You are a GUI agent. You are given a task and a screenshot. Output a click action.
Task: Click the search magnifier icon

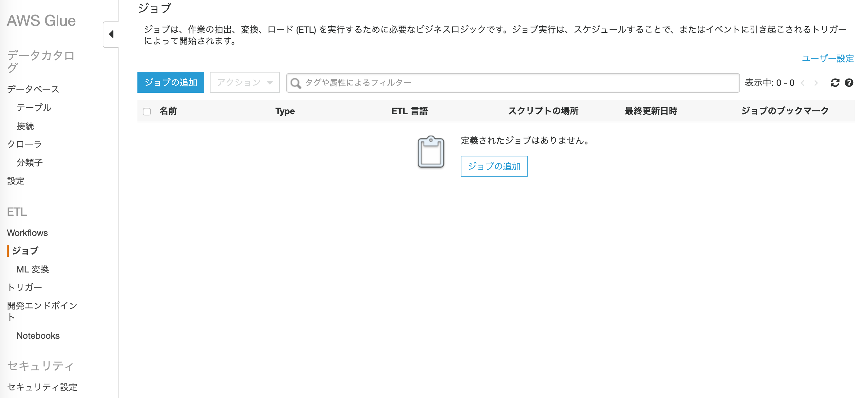[x=296, y=83]
